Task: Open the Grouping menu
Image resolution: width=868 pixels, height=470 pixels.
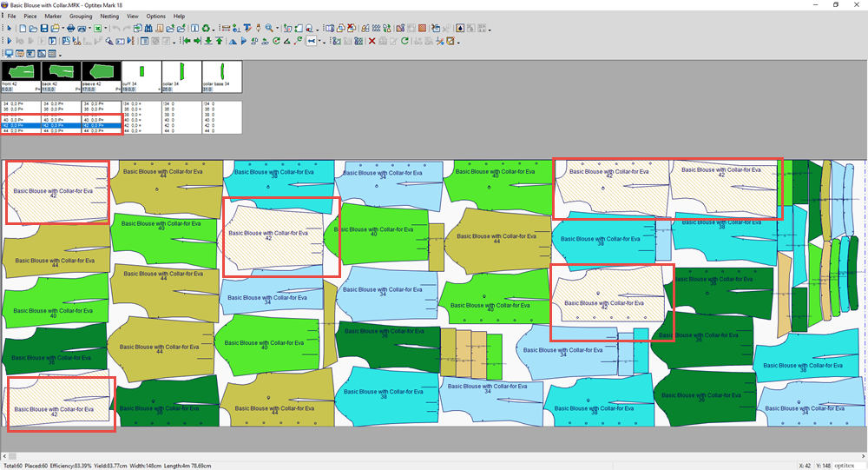Action: (x=80, y=17)
